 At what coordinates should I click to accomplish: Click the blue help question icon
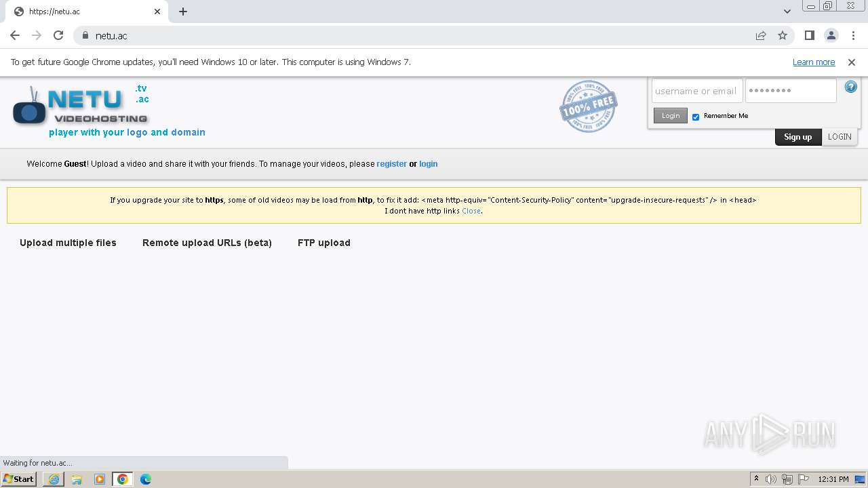point(850,87)
